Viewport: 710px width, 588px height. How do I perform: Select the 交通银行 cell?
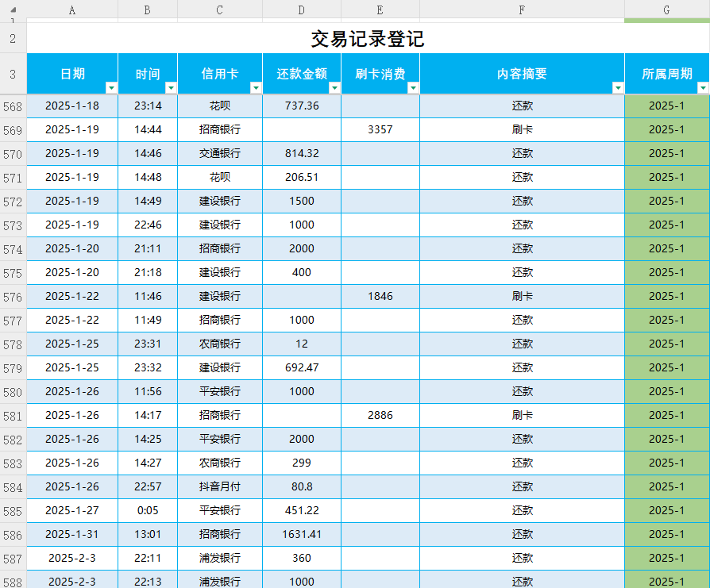220,154
